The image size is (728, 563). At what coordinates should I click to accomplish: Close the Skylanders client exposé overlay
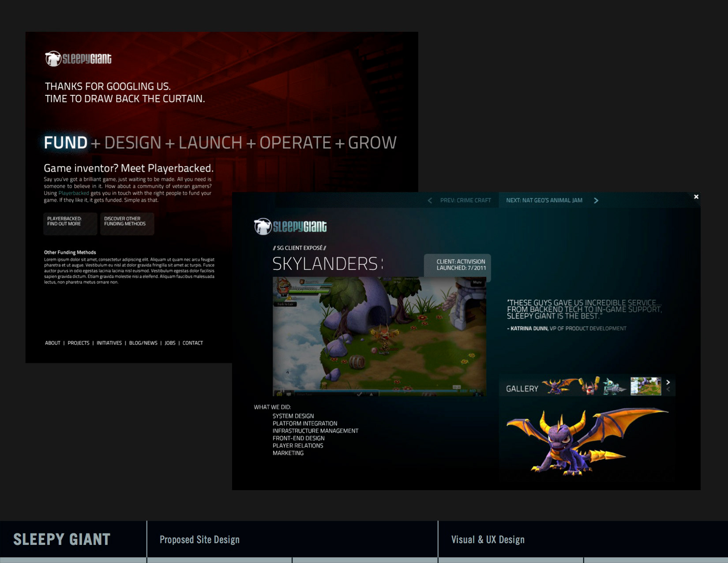pyautogui.click(x=696, y=196)
